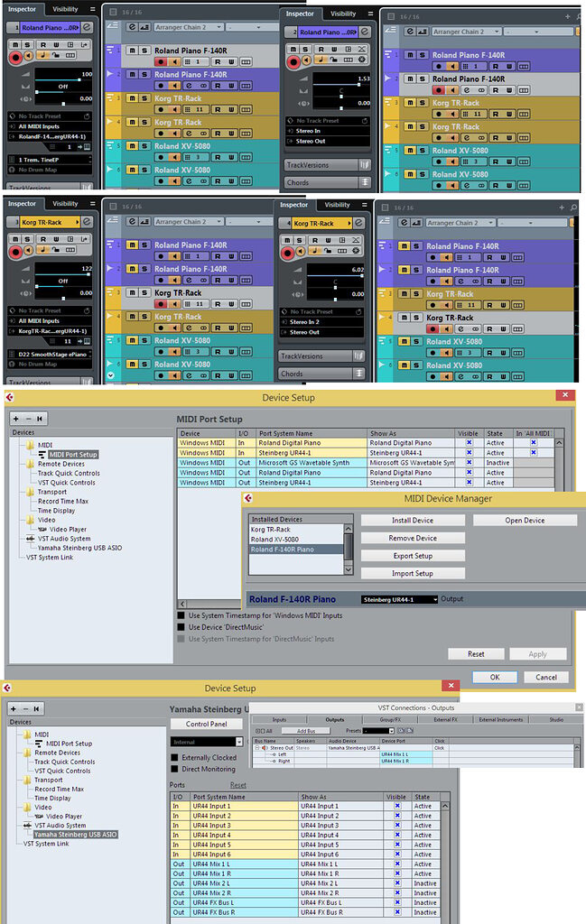Toggle Visible for Microsoft GS Wavetable Synth
The image size is (586, 924).
470,463
